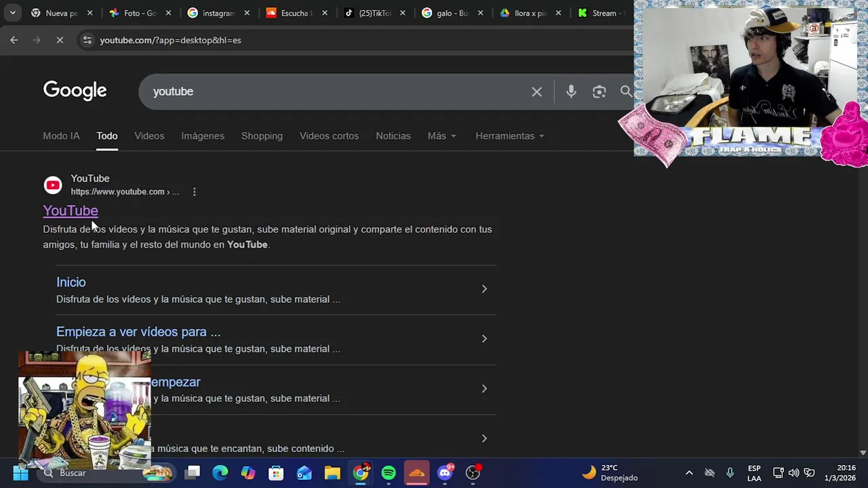Switch to the (25) TikTok tab
The height and width of the screenshot is (488, 868).
[x=376, y=13]
